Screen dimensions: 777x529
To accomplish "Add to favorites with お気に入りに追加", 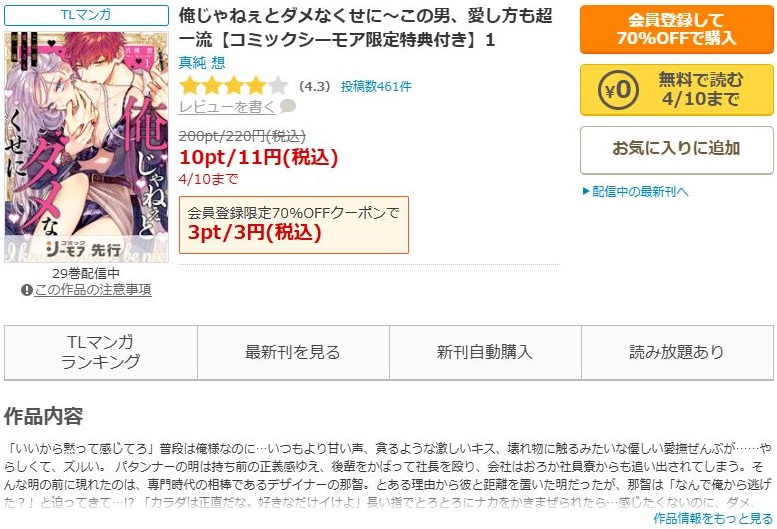I will click(x=676, y=150).
